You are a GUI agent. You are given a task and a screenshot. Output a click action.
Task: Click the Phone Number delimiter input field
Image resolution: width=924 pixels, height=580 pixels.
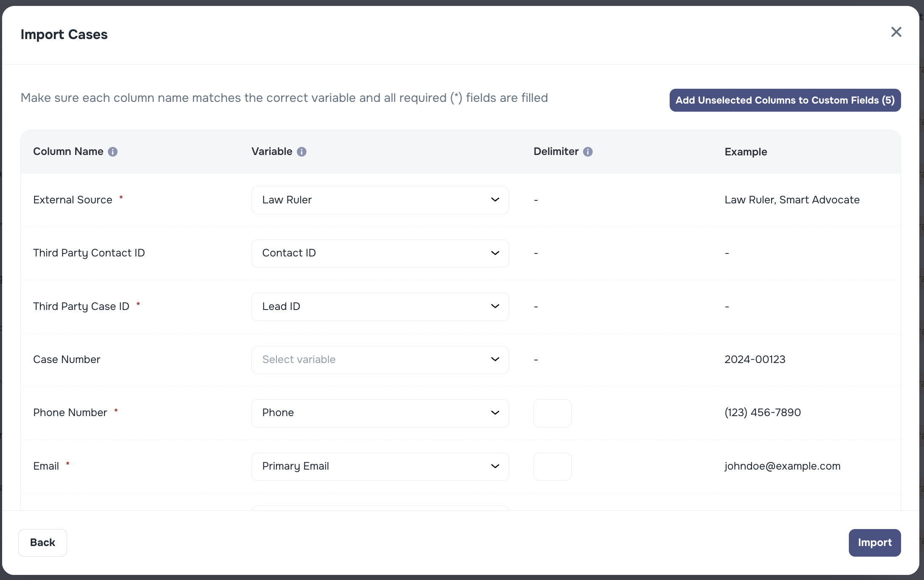552,413
